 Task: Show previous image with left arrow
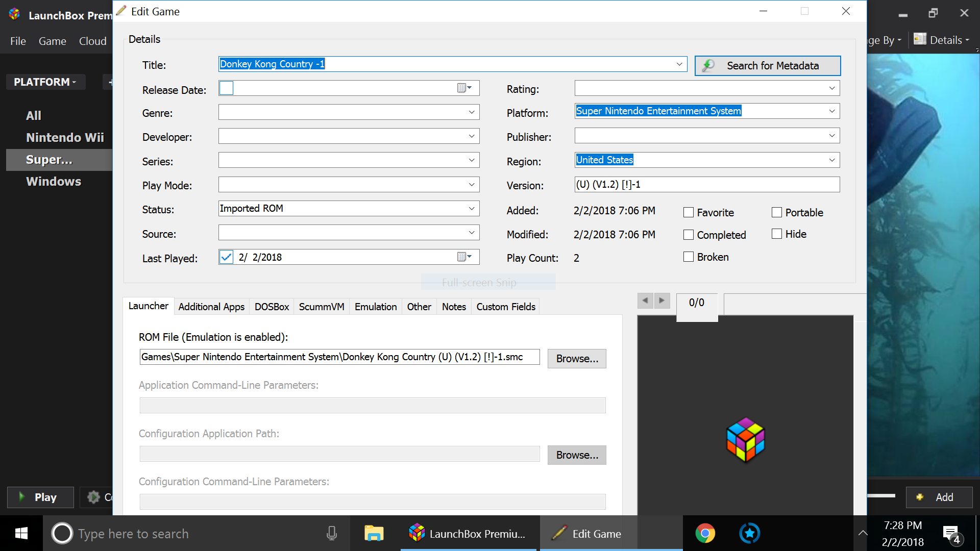point(645,300)
